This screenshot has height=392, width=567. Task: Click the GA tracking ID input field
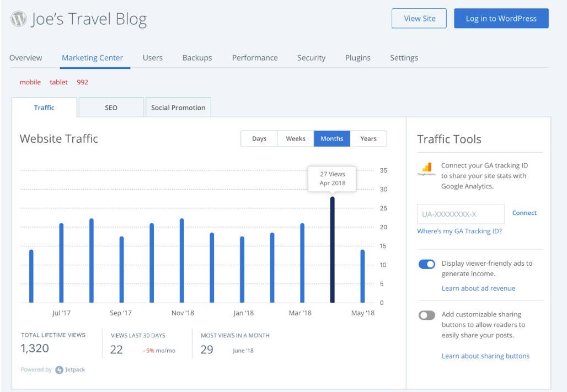(x=461, y=214)
